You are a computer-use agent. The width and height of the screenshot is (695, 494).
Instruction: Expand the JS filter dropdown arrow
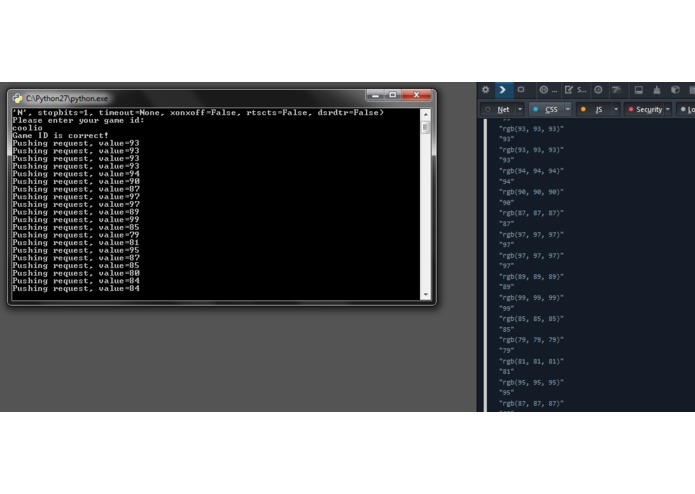pos(616,109)
